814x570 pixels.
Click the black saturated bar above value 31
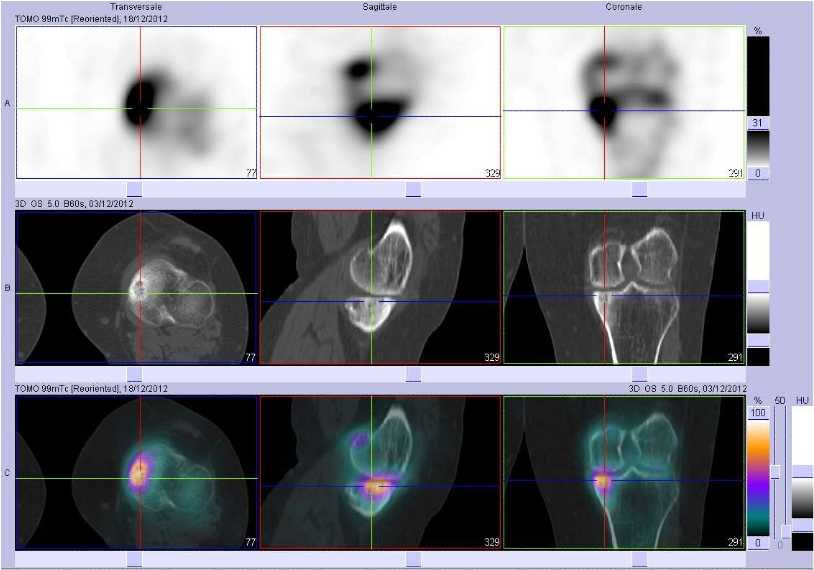click(x=758, y=76)
